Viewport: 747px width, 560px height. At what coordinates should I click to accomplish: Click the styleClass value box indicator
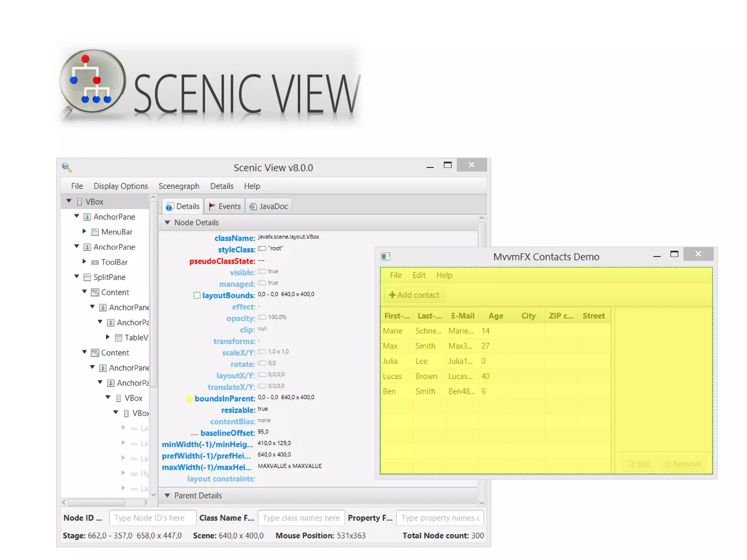(x=262, y=249)
